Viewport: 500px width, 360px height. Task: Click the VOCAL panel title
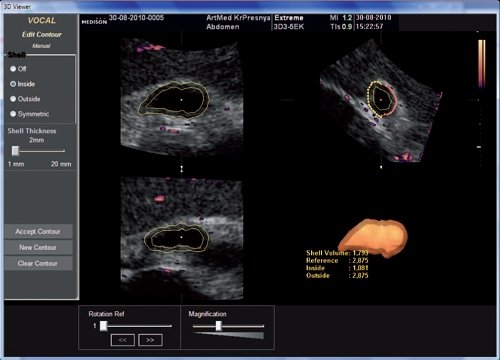click(42, 21)
